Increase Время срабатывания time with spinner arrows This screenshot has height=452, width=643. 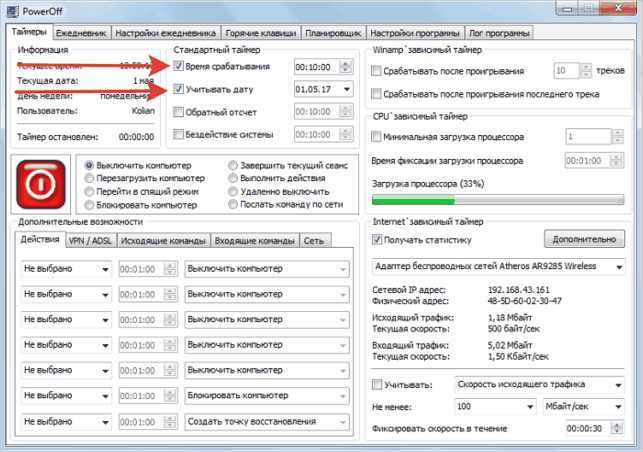pyautogui.click(x=346, y=64)
